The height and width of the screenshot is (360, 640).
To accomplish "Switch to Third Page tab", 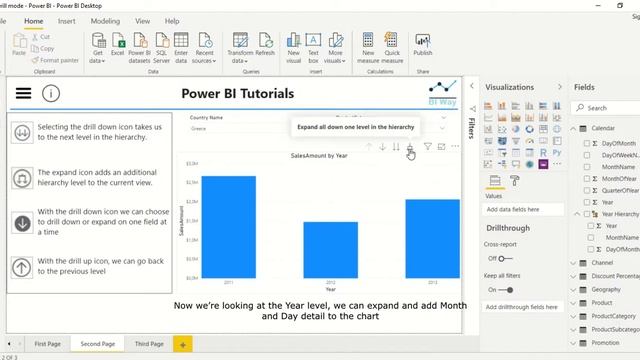I will [x=149, y=344].
